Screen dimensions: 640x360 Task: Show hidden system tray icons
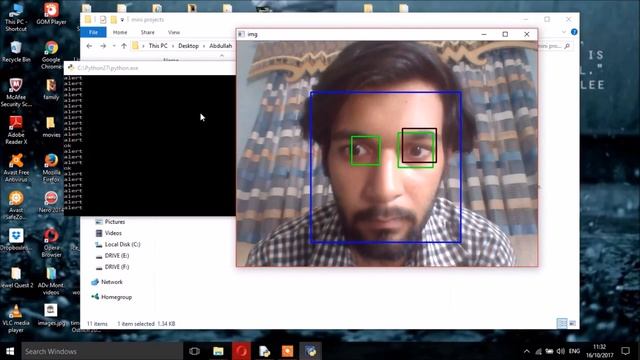(x=527, y=351)
